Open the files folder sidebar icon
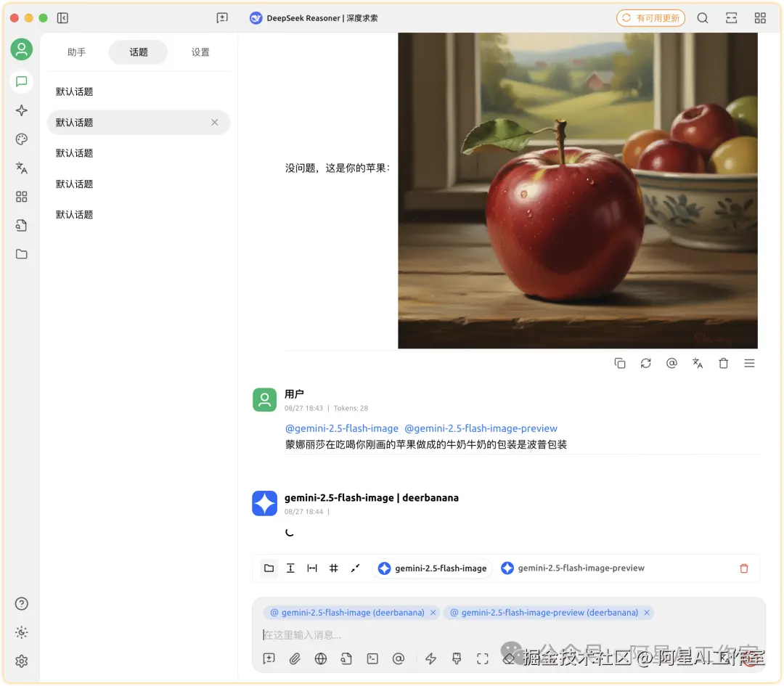The height and width of the screenshot is (686, 784). (22, 255)
